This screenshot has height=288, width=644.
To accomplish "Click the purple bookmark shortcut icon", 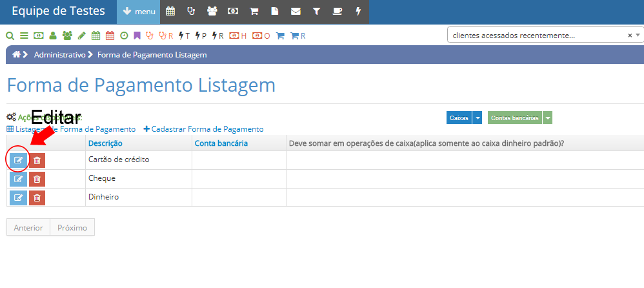I will point(137,36).
